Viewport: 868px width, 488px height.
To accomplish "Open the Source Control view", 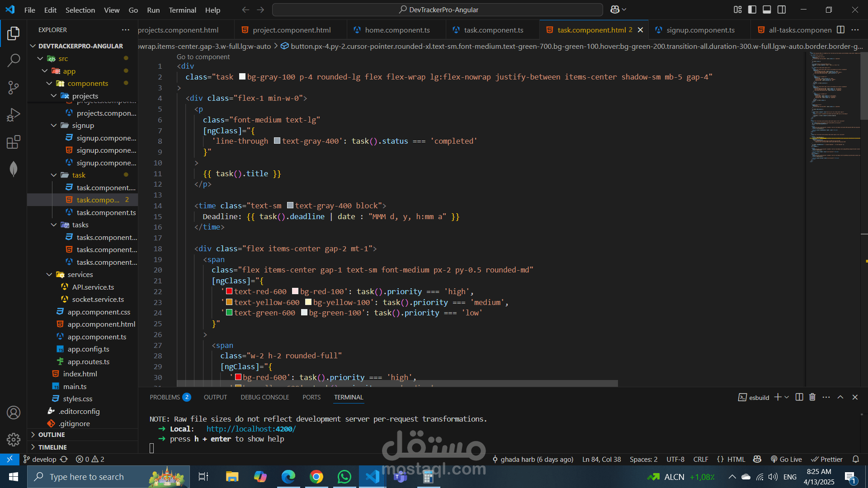I will (14, 87).
